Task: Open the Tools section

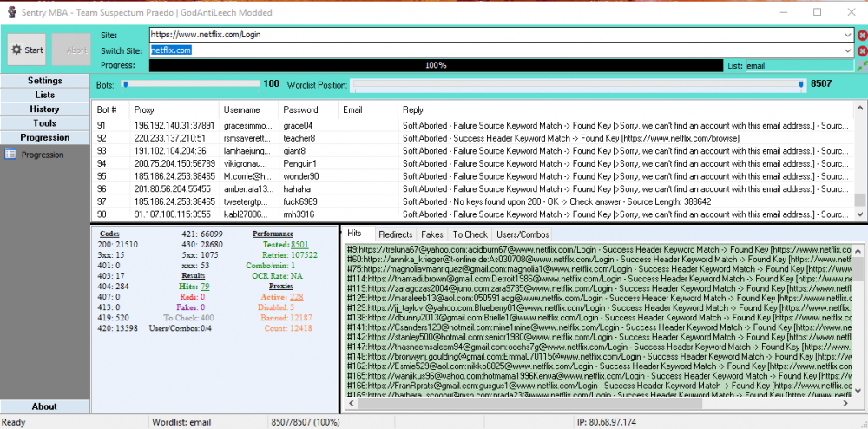Action: tap(44, 123)
